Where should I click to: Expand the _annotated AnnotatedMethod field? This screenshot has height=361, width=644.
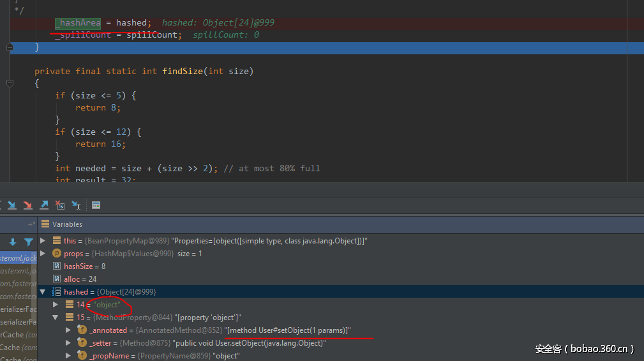click(68, 330)
